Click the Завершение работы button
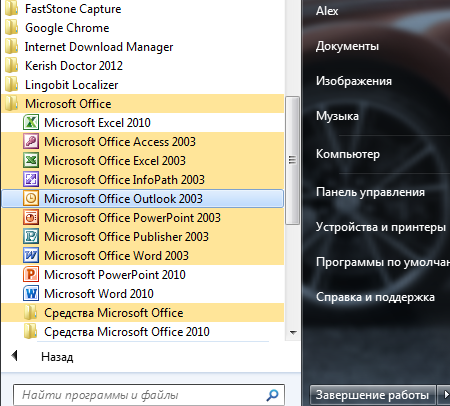Image resolution: width=450 pixels, height=406 pixels. click(373, 395)
